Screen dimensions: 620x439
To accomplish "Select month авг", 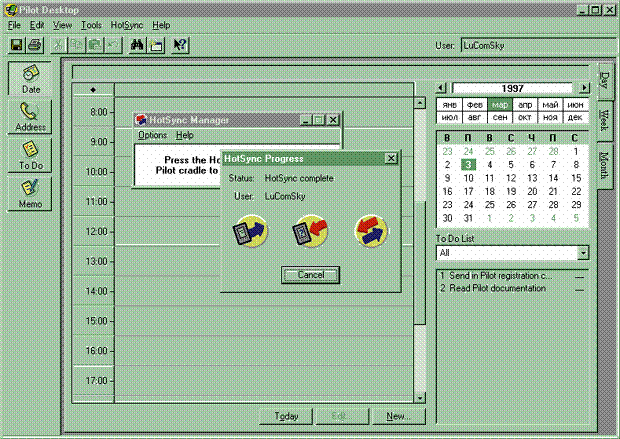I will pos(474,117).
